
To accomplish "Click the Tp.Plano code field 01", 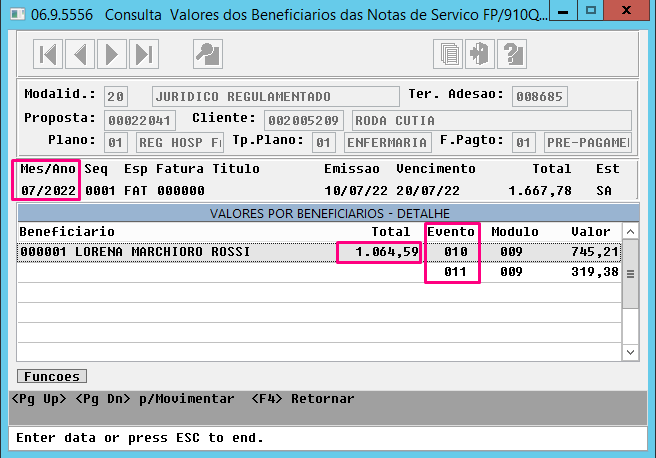I will (324, 143).
